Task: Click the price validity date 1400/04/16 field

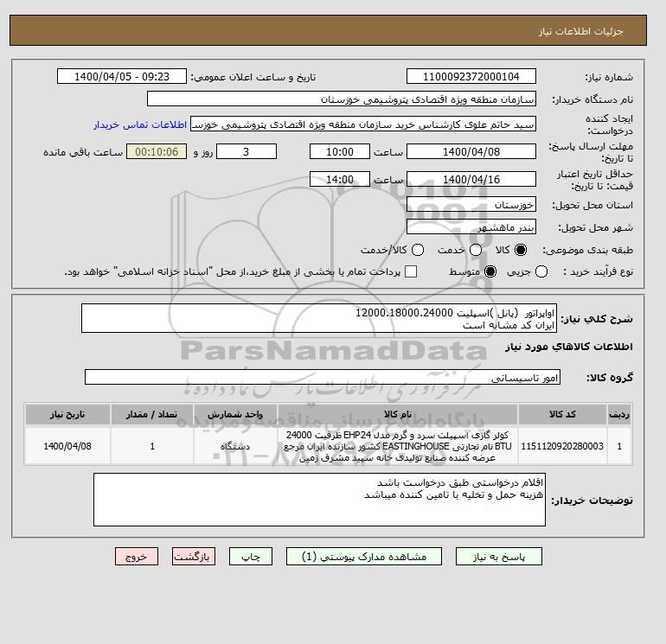Action: (471, 179)
